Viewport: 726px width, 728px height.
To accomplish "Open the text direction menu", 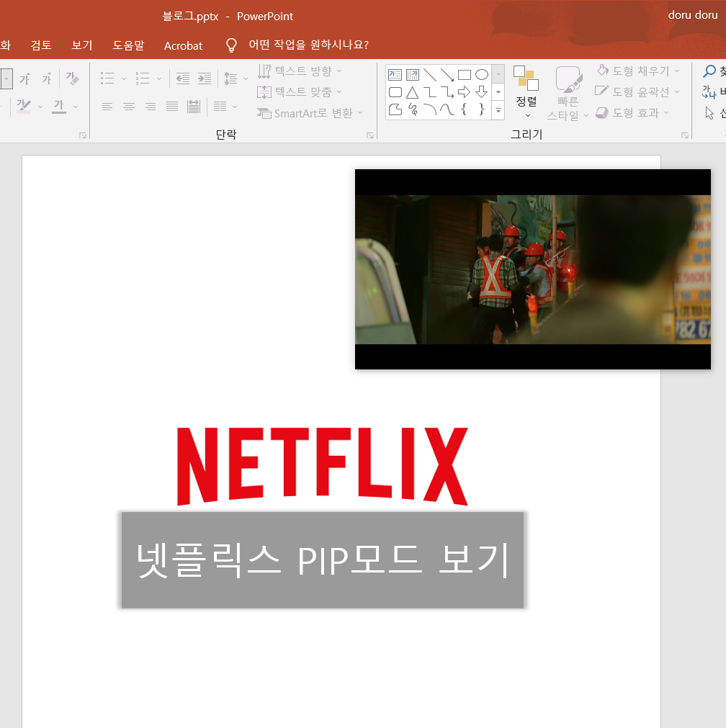I will [x=300, y=71].
